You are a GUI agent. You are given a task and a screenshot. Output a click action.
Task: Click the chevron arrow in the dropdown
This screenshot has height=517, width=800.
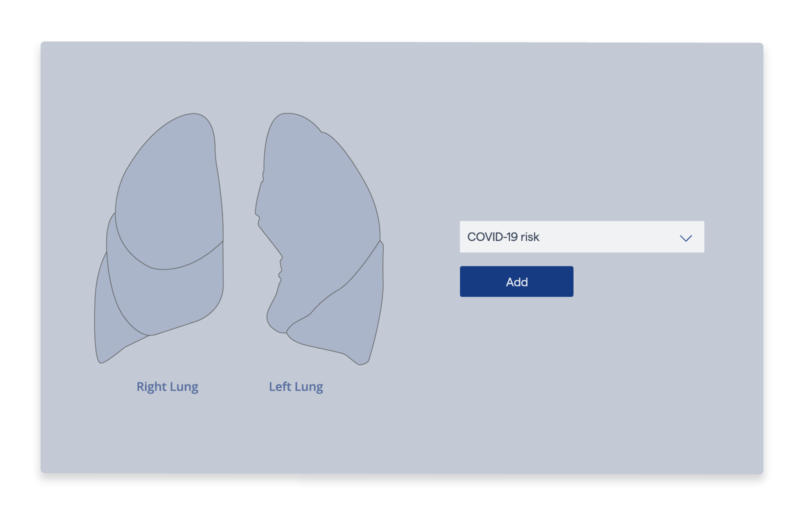point(686,238)
